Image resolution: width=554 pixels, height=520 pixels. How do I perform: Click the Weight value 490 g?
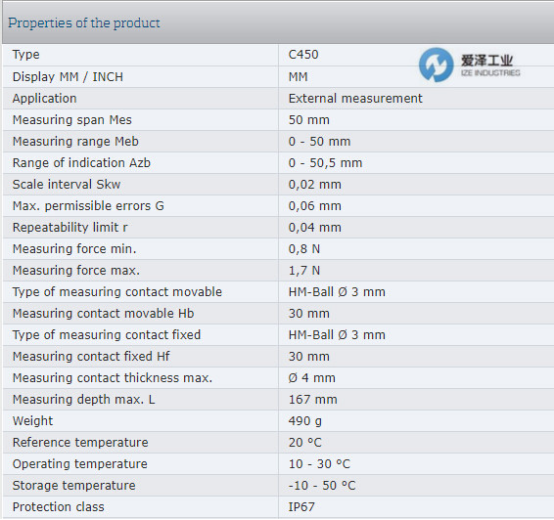tap(305, 421)
